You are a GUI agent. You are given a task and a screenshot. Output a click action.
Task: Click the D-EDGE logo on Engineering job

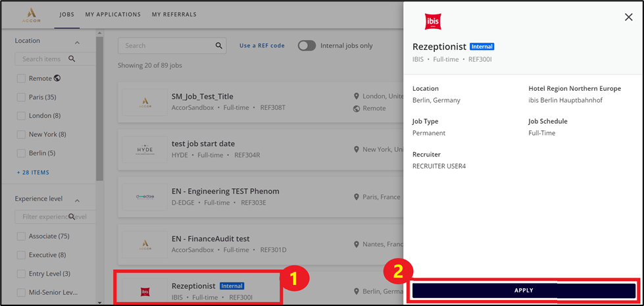pyautogui.click(x=145, y=197)
